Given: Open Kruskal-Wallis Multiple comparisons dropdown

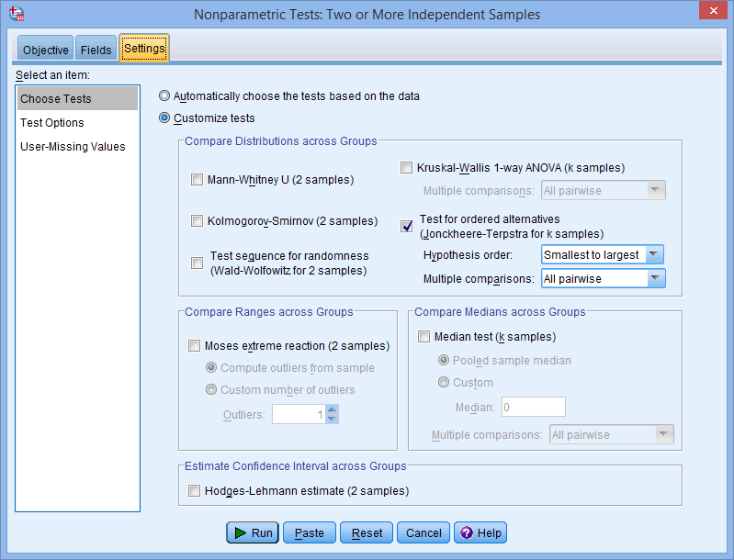Looking at the screenshot, I should 603,190.
